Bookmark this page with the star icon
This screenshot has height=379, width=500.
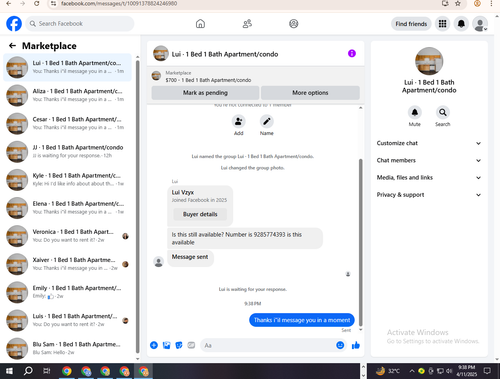click(x=458, y=3)
